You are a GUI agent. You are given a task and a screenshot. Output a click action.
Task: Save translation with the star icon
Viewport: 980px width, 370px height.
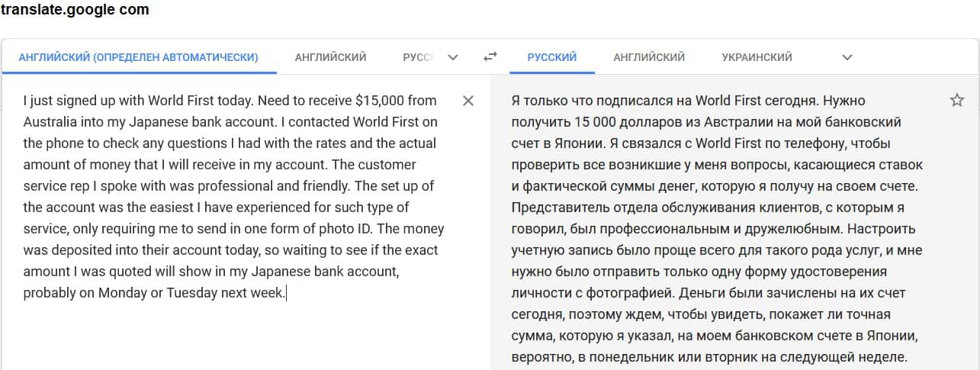[x=957, y=101]
